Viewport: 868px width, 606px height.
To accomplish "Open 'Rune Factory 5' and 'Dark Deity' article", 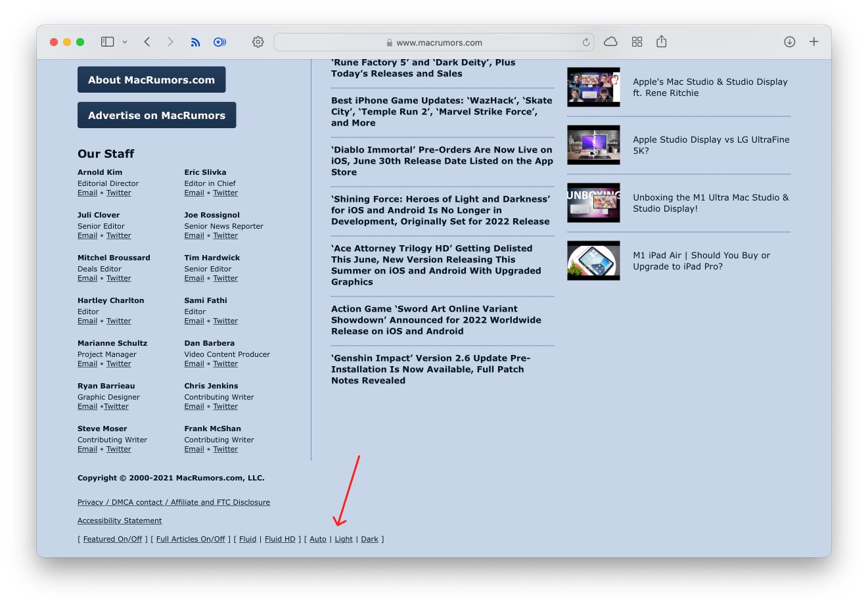I will [x=423, y=68].
